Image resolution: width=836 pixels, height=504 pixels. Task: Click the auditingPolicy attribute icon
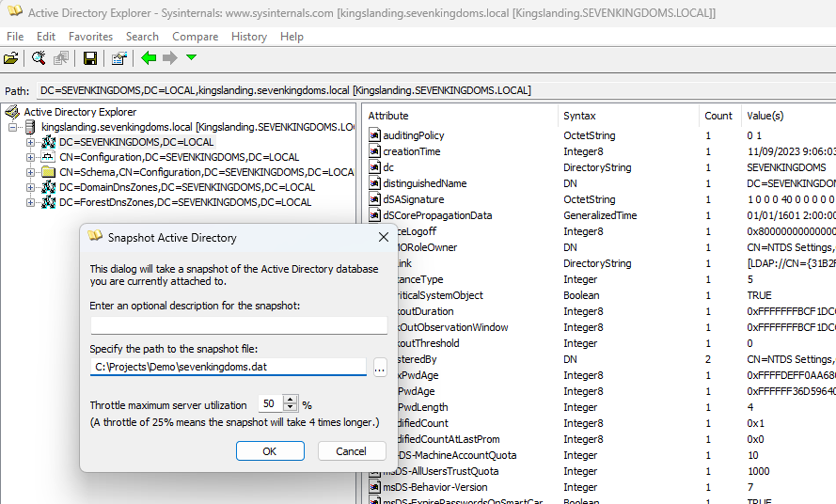coord(375,135)
